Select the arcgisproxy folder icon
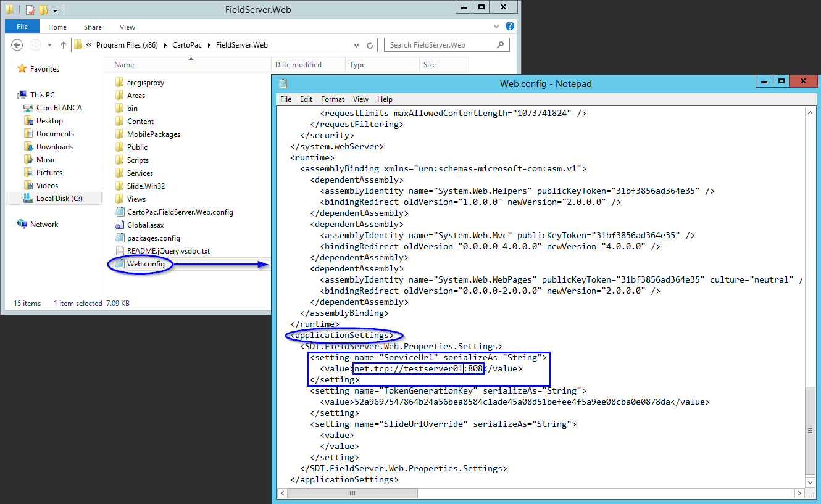 point(120,83)
